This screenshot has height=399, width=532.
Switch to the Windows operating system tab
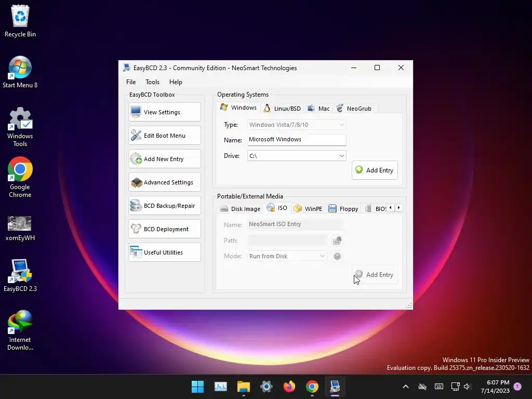(238, 108)
